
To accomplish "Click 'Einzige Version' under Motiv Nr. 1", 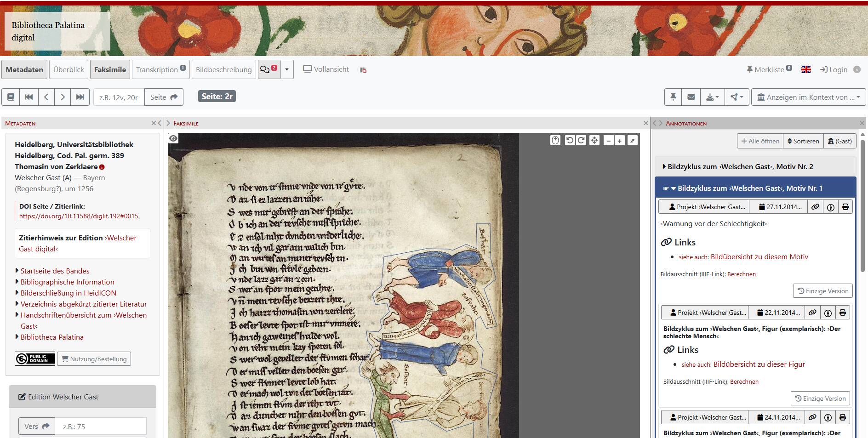I will pos(823,291).
